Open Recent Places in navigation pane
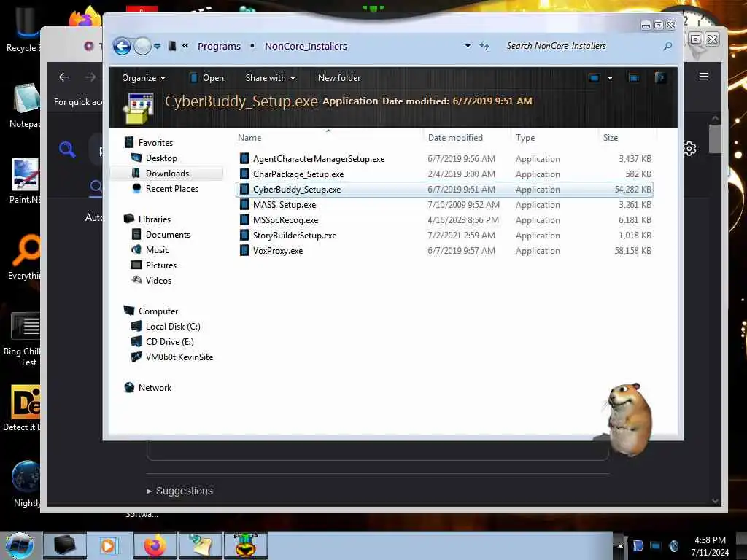The image size is (747, 560). (x=172, y=189)
